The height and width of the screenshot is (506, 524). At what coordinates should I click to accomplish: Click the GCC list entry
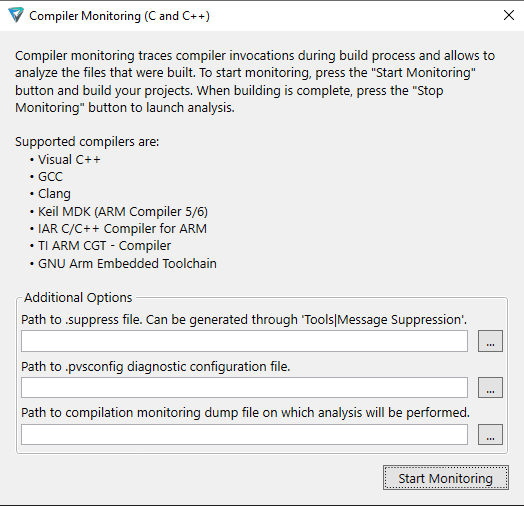coord(50,176)
